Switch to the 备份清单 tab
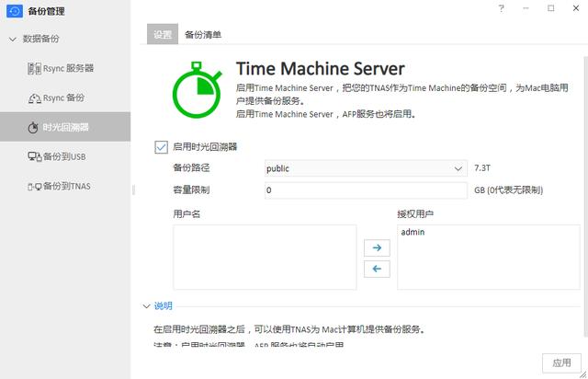The image size is (588, 379). click(202, 34)
